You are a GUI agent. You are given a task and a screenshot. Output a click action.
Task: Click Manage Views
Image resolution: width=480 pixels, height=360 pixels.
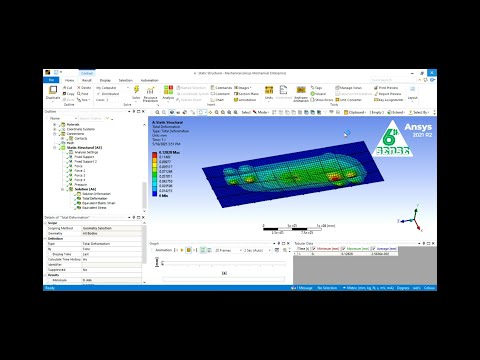click(x=348, y=88)
